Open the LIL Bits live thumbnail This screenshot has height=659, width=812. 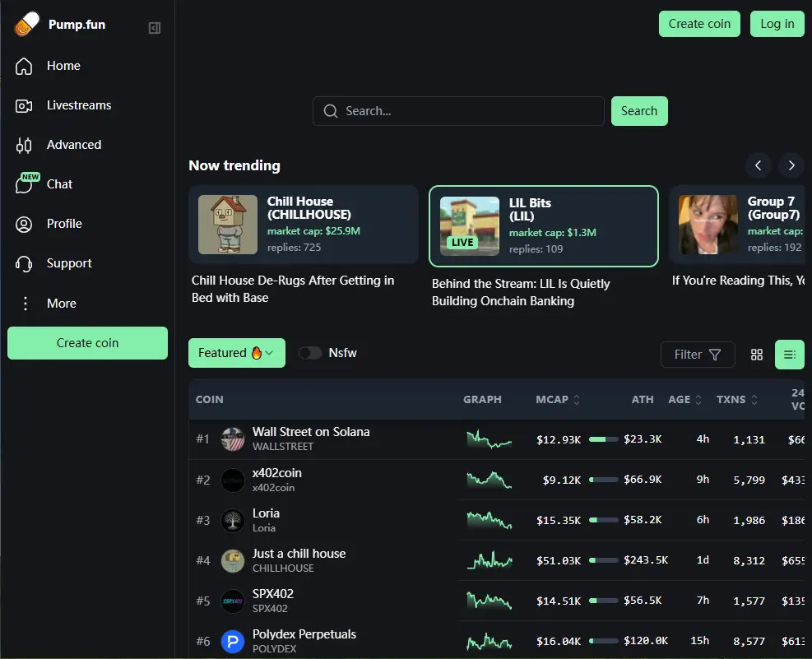click(x=470, y=226)
